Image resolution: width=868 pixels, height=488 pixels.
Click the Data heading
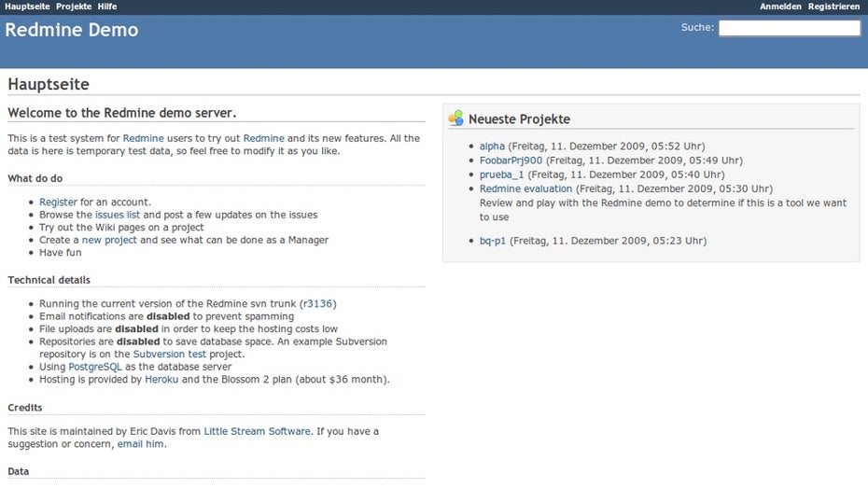[19, 471]
